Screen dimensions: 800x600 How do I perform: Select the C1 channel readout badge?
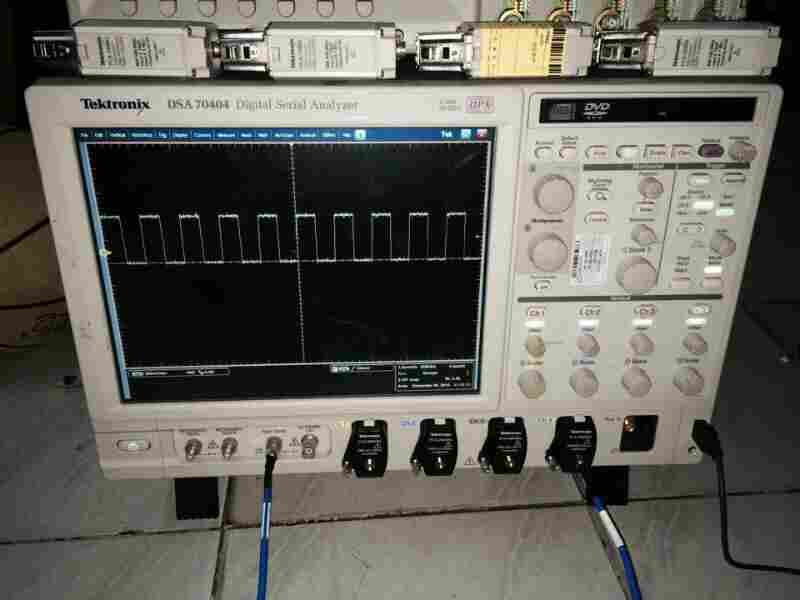[139, 371]
